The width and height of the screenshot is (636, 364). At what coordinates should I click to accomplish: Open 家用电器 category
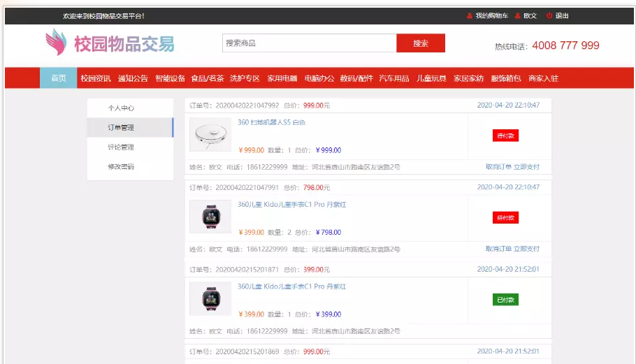coord(282,78)
